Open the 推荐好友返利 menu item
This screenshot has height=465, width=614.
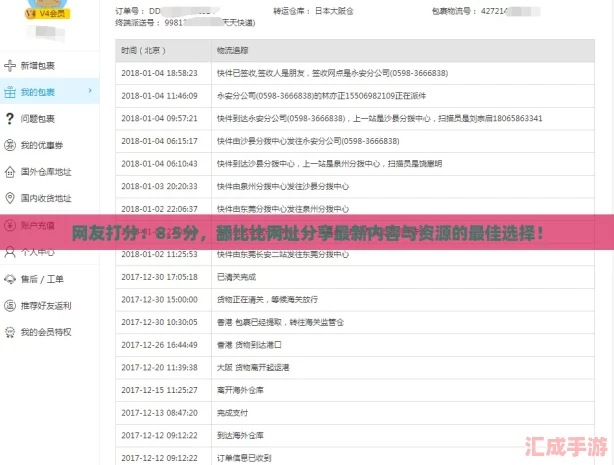click(x=46, y=306)
